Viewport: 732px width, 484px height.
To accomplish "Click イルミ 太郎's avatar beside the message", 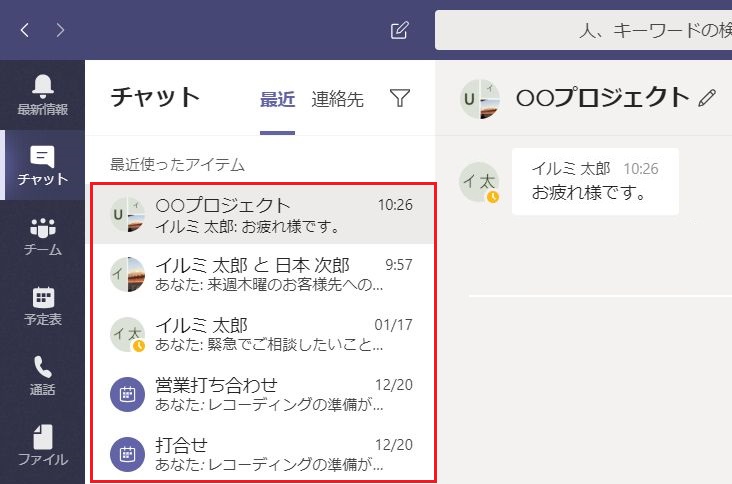I will (x=479, y=182).
